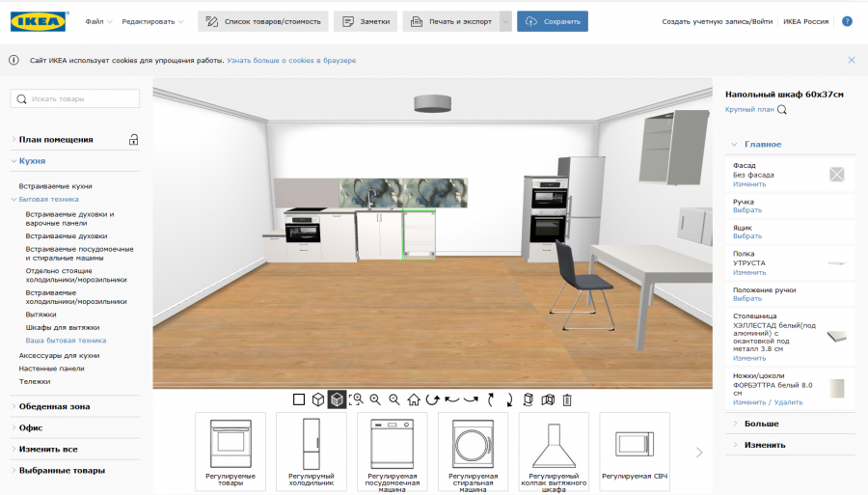Click the zoom out magnifier icon

(x=393, y=399)
